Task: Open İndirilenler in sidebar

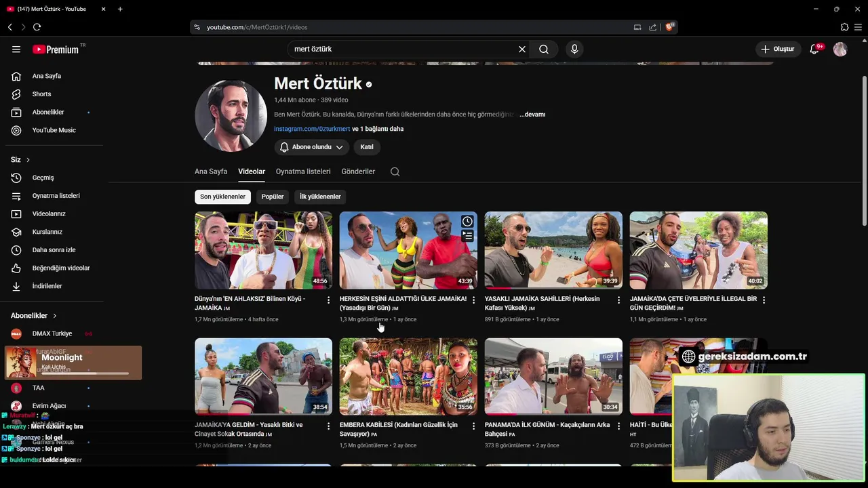Action: pos(54,286)
